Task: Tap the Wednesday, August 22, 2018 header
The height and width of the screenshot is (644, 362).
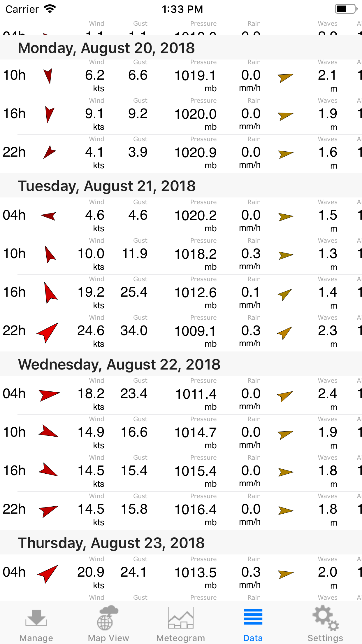Action: [119, 364]
